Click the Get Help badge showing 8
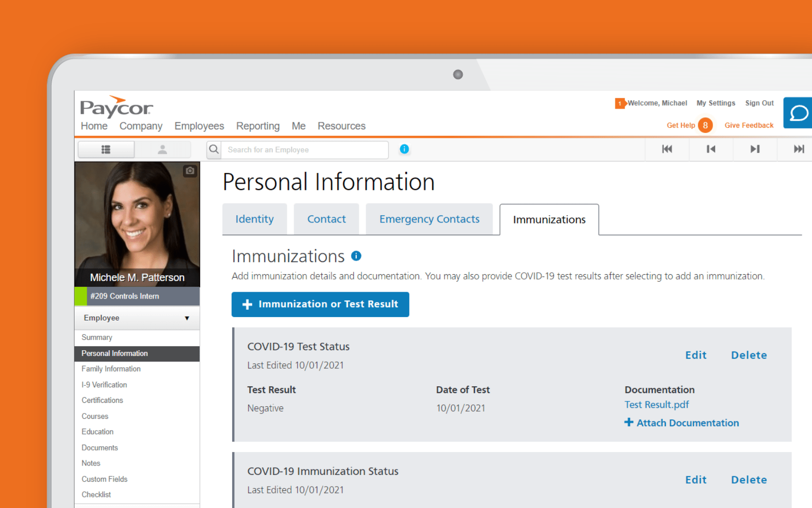Image resolution: width=812 pixels, height=508 pixels. click(x=705, y=125)
